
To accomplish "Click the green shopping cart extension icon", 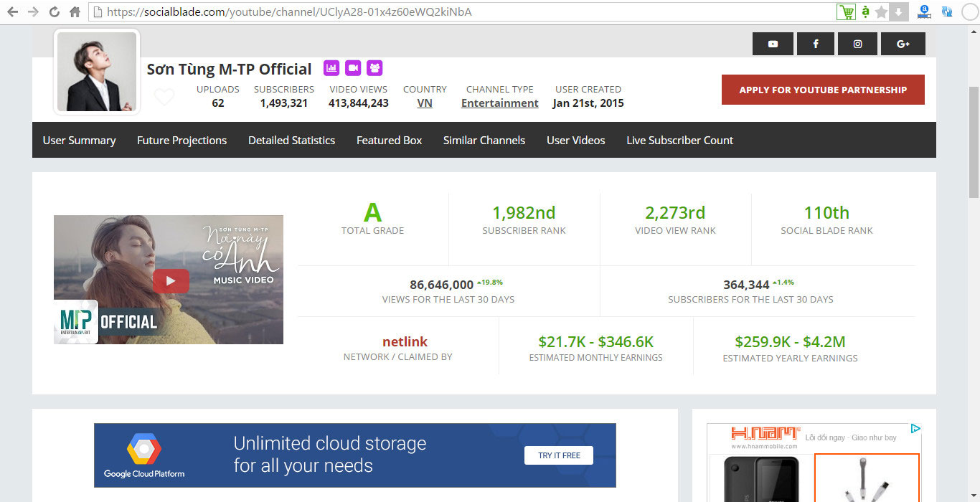I will [x=847, y=12].
